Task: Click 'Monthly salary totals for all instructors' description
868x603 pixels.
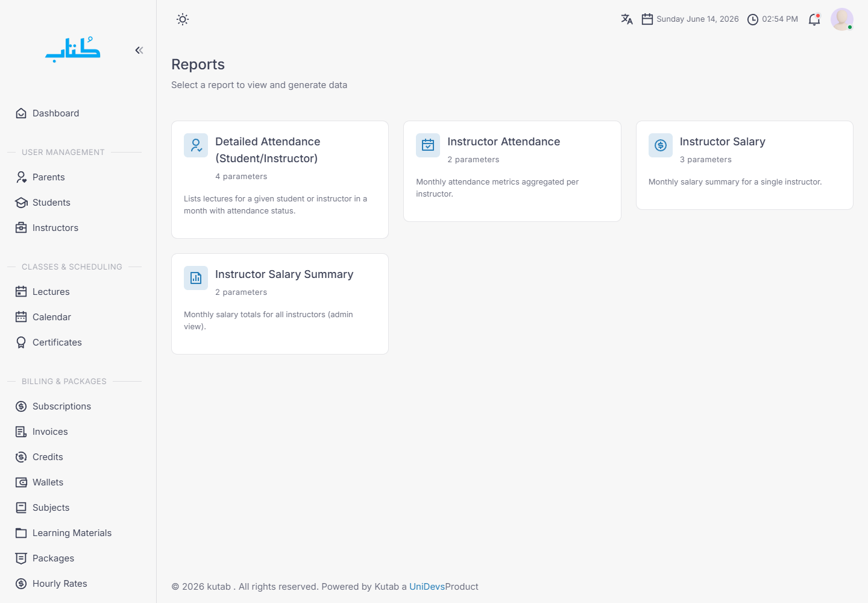Action: tap(268, 321)
